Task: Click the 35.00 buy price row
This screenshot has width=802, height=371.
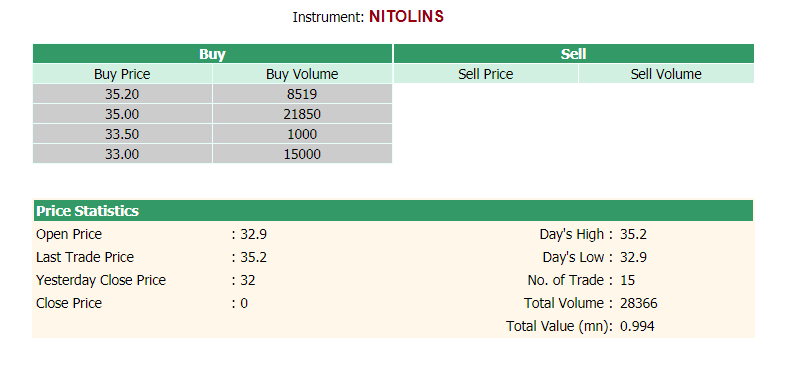Action: point(212,114)
